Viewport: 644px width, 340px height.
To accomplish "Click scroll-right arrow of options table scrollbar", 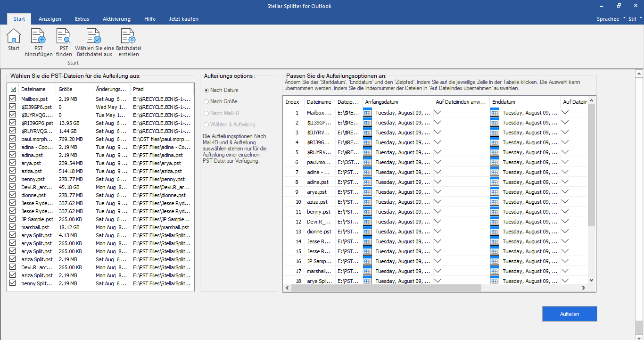I will (584, 288).
